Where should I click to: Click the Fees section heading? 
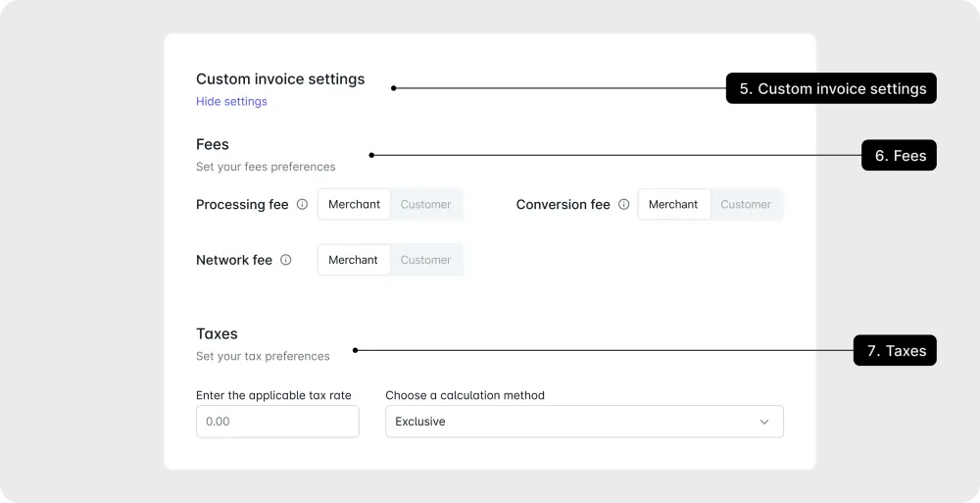(213, 144)
